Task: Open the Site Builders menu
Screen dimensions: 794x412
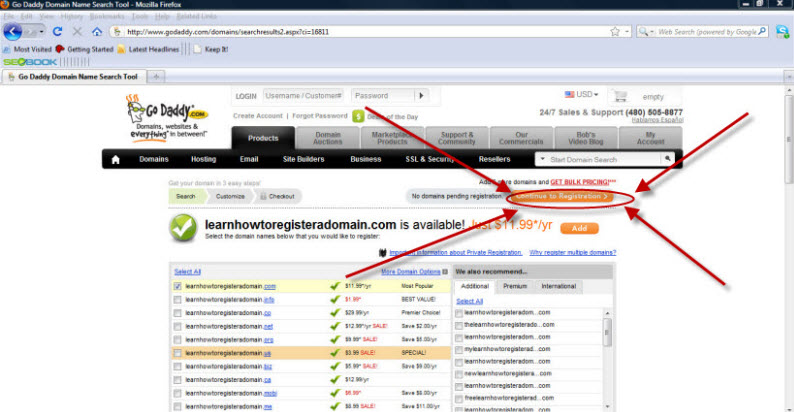Action: 303,159
